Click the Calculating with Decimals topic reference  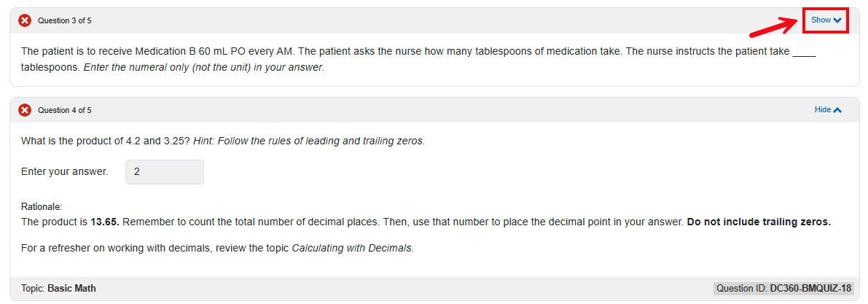pyautogui.click(x=352, y=248)
